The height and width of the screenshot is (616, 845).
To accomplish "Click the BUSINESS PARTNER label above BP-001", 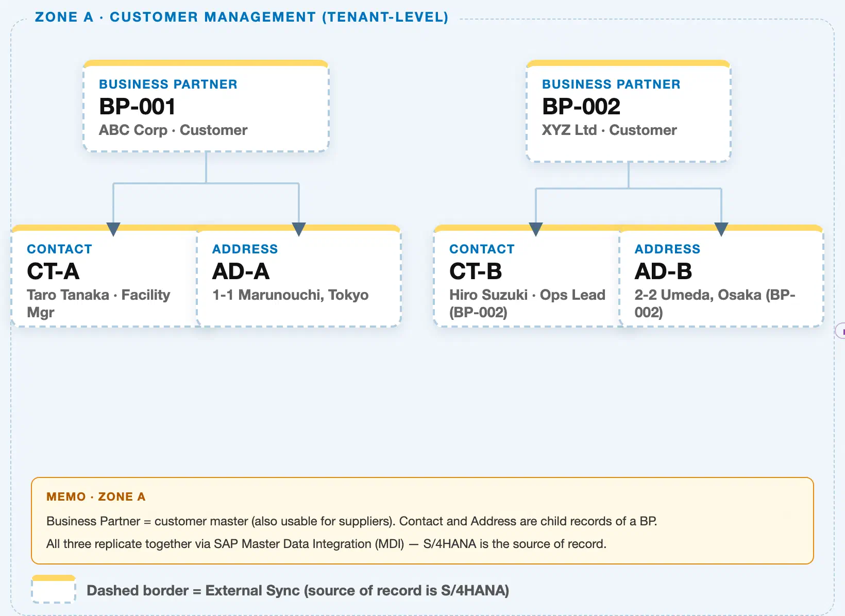I will 168,84.
